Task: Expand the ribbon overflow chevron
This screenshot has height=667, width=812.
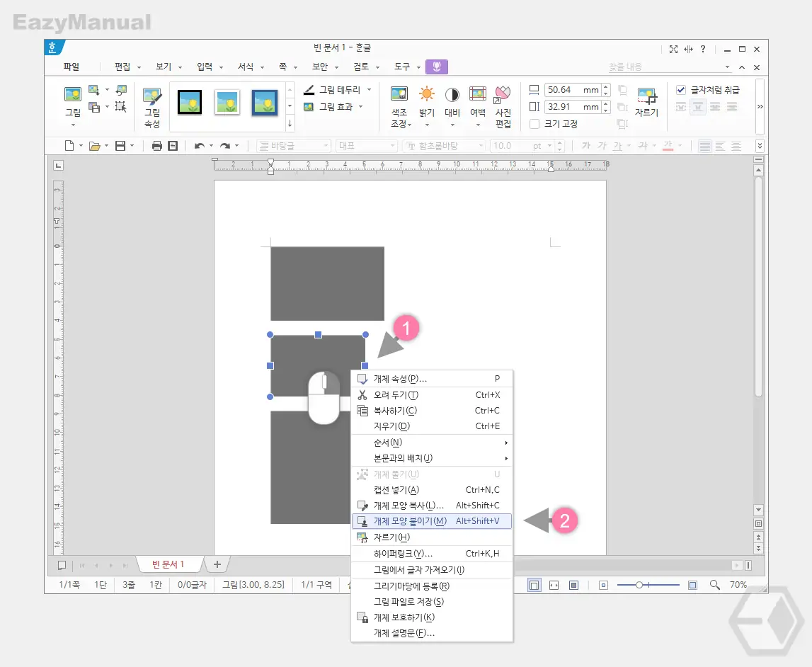Action: [760, 106]
